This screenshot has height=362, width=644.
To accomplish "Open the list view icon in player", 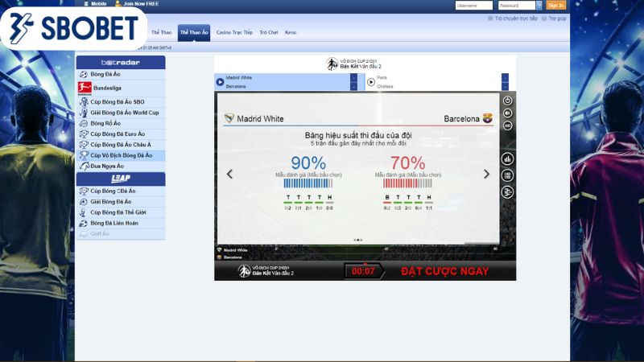I will pos(508,175).
